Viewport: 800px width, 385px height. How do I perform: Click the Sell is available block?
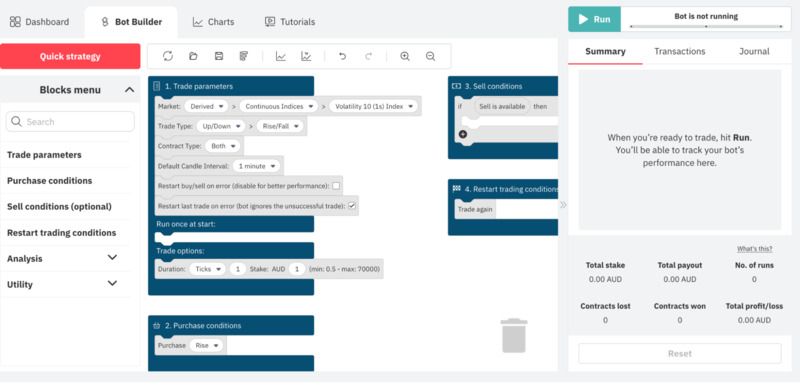point(502,107)
